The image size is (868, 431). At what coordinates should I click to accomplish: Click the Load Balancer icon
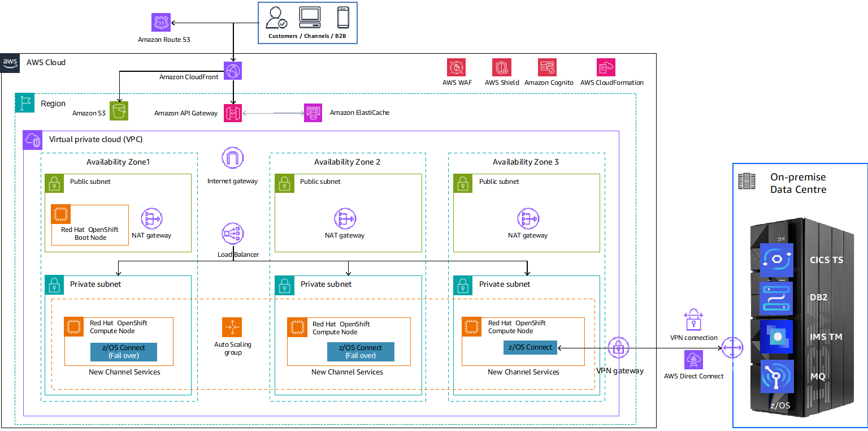click(232, 234)
